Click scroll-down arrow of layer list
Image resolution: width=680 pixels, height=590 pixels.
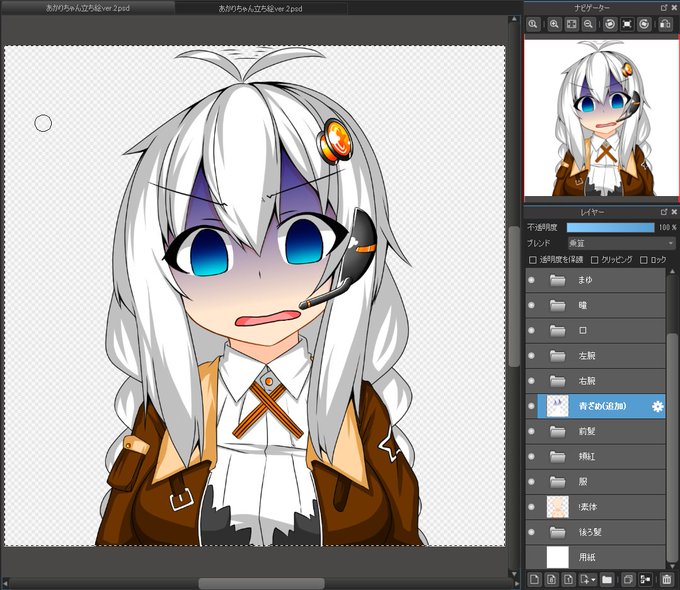click(672, 566)
